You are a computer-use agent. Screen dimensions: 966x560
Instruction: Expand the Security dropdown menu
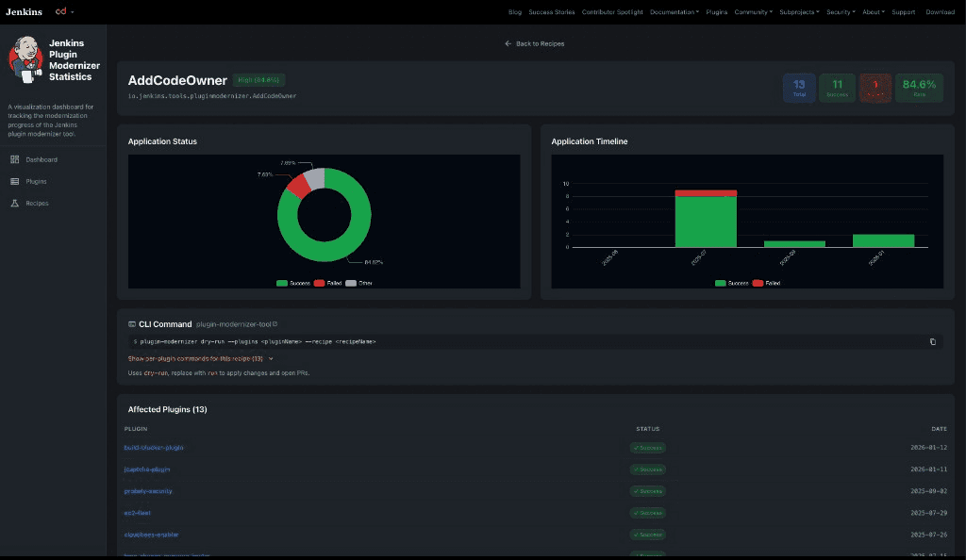(841, 11)
